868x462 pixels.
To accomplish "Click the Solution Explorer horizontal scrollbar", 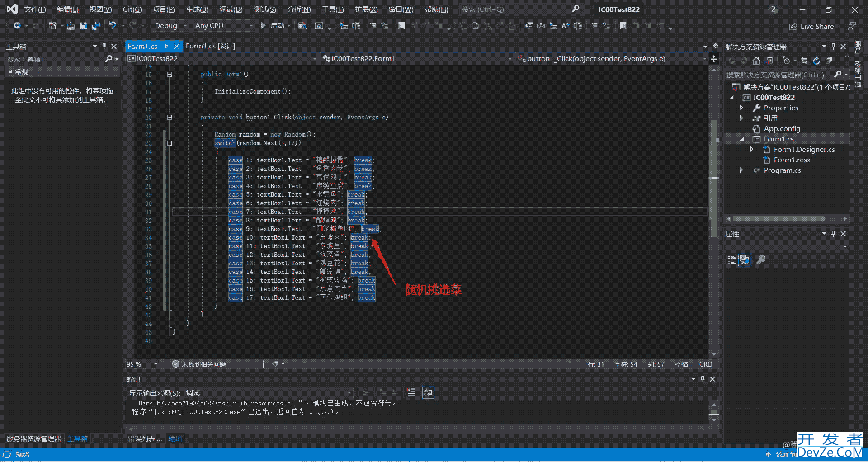I will (x=778, y=219).
